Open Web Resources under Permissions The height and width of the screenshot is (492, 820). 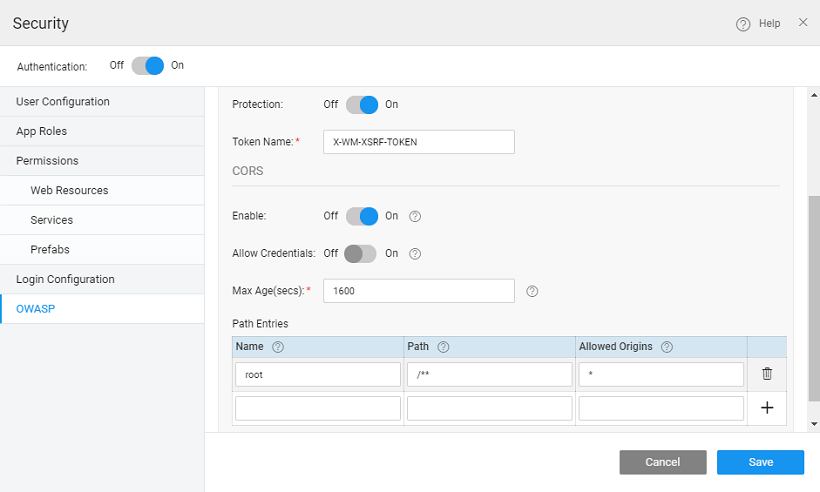point(69,190)
